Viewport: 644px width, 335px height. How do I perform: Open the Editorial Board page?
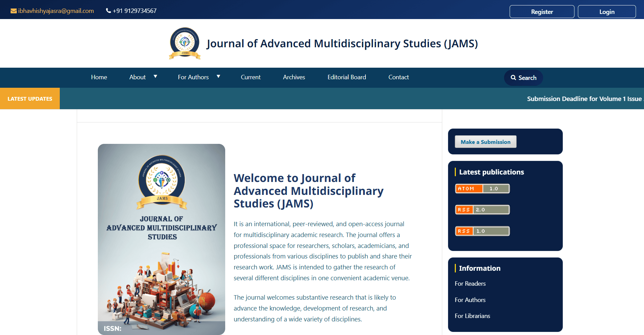[347, 77]
